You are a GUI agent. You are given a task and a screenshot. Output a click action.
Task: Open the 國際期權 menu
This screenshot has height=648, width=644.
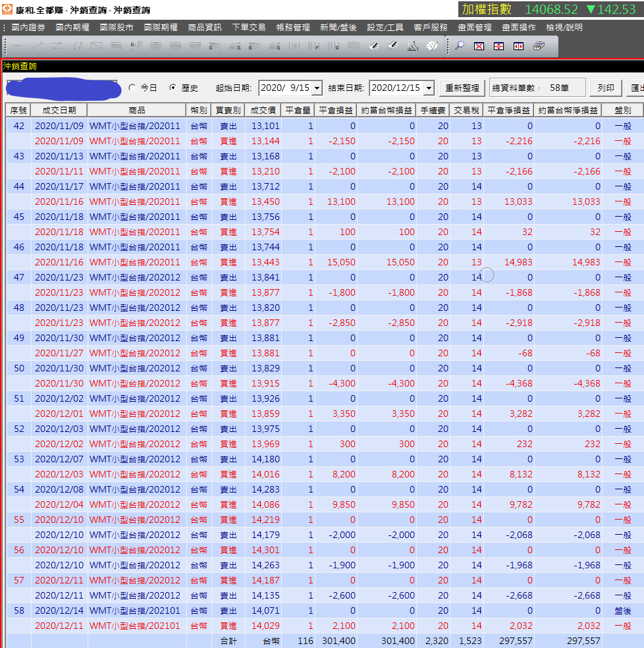pyautogui.click(x=161, y=27)
